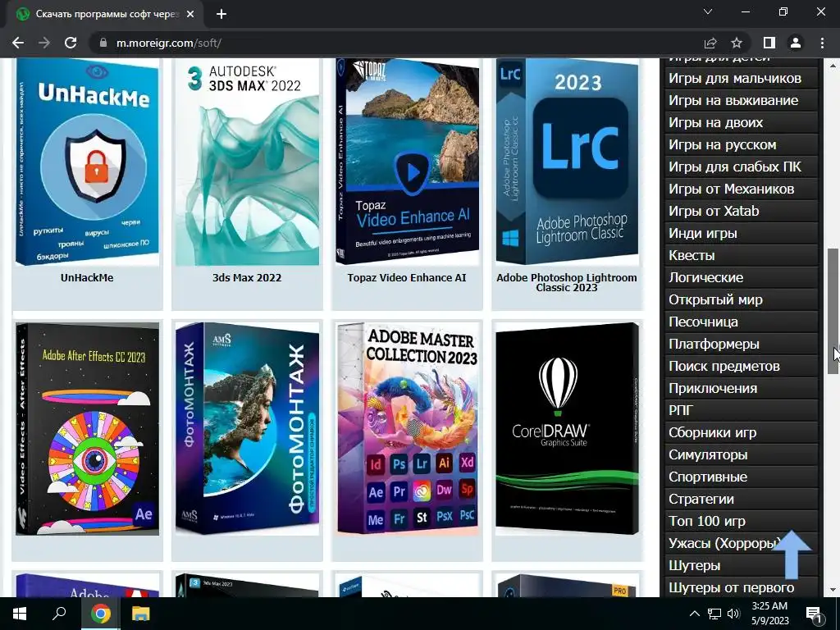Open the browser side panel
The width and height of the screenshot is (840, 630).
pos(769,43)
